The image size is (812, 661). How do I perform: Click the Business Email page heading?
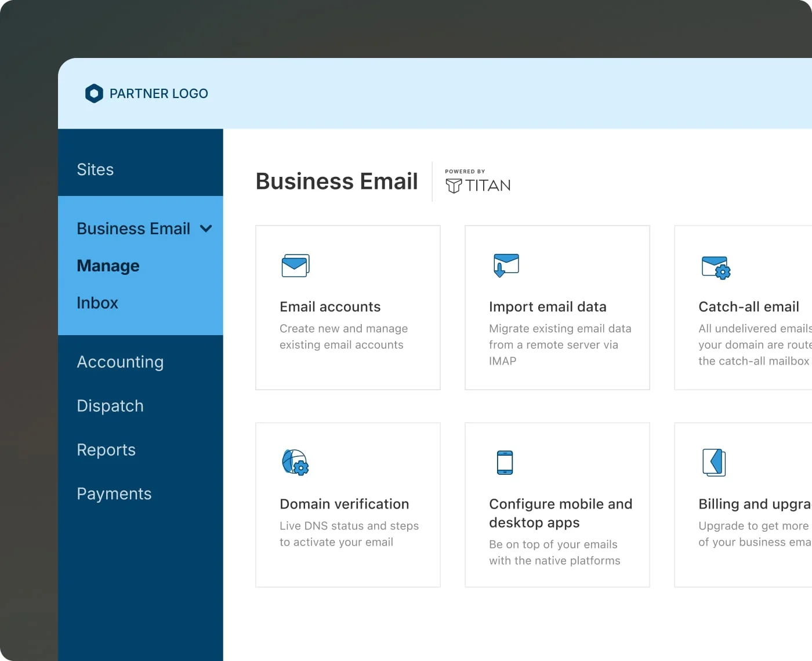coord(336,181)
